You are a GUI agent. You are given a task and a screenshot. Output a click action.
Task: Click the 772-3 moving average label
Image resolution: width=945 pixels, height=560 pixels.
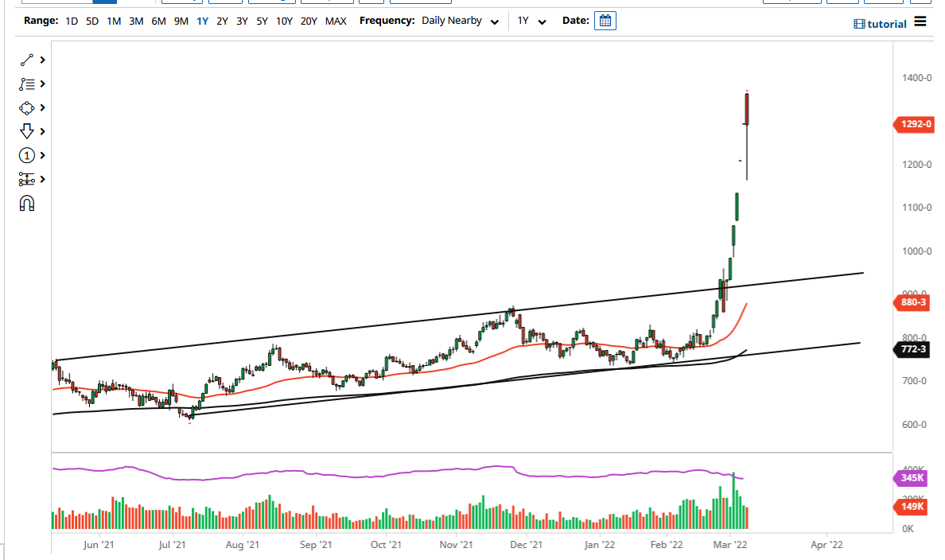pos(911,349)
